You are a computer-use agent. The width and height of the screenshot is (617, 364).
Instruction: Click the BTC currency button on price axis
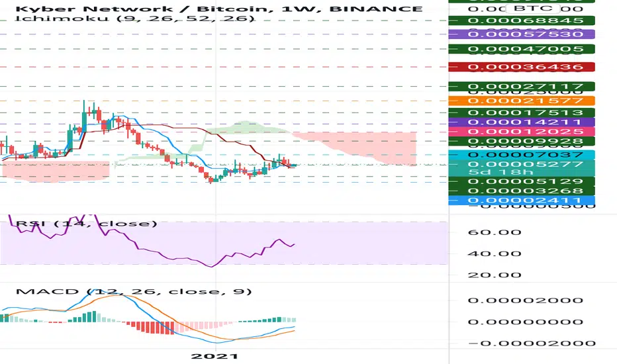click(x=533, y=8)
